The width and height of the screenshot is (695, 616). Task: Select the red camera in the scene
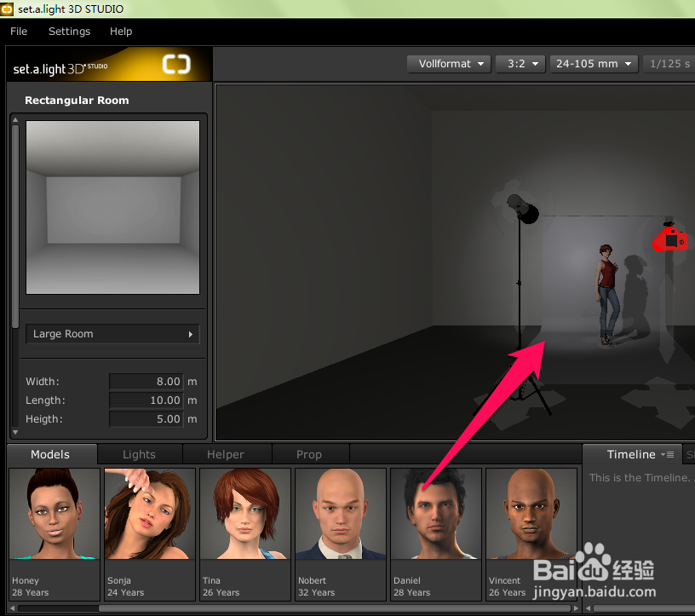coord(669,239)
